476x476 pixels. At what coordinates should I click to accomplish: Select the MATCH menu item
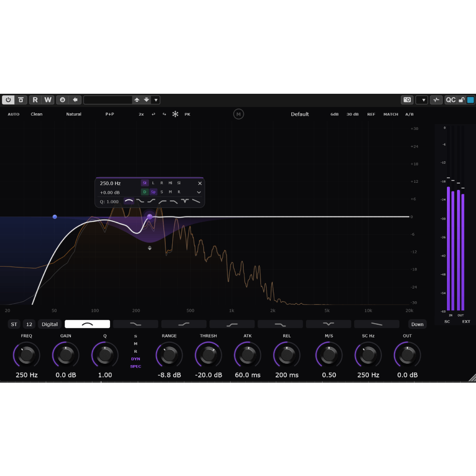click(390, 114)
